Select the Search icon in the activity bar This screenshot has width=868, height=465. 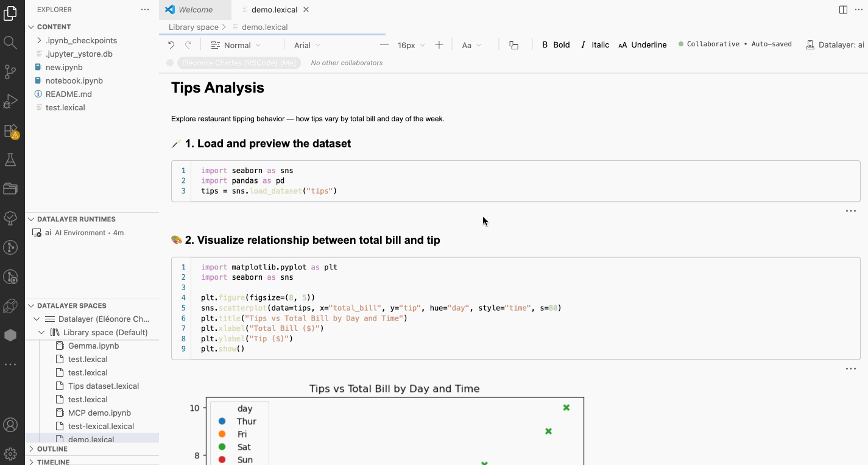coord(12,43)
